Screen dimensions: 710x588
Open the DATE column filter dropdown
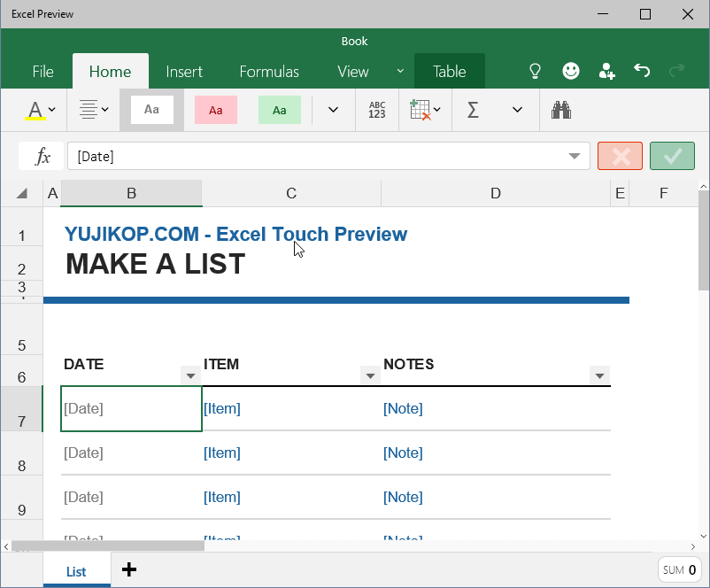[x=190, y=375]
